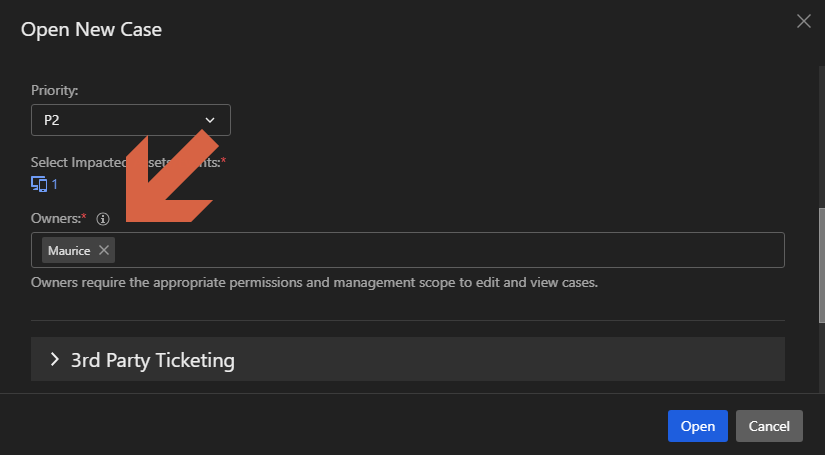Open the impacted assets count link
The image size is (825, 455).
pos(55,184)
